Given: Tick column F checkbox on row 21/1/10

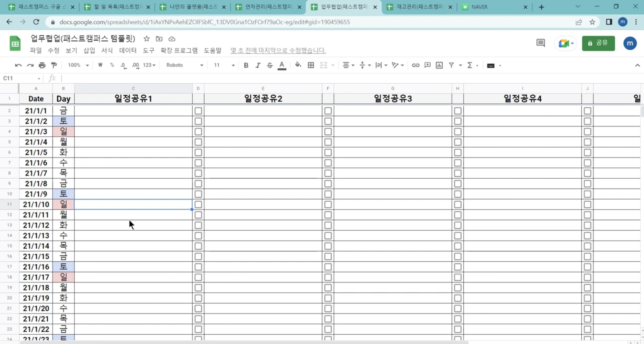Looking at the screenshot, I should click(x=328, y=205).
